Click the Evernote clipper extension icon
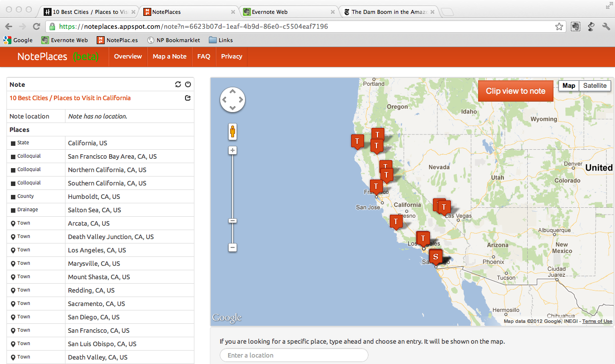 point(575,26)
